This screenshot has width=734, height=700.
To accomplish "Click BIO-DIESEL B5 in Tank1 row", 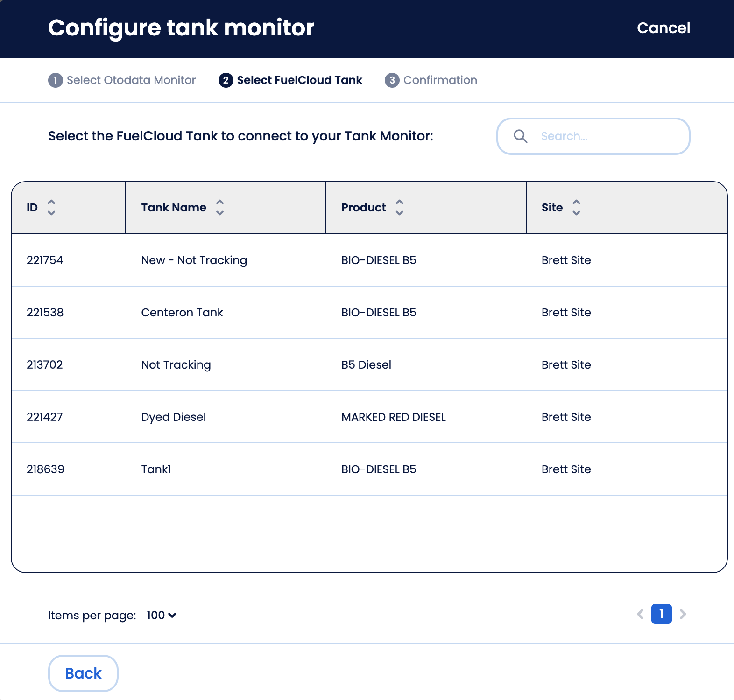I will tap(379, 469).
